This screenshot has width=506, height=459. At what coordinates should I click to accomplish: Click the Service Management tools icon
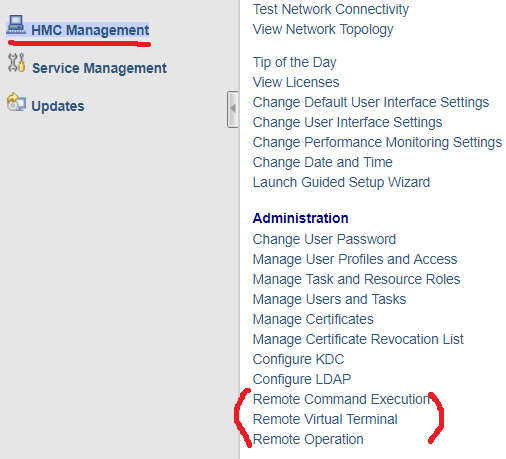16,63
